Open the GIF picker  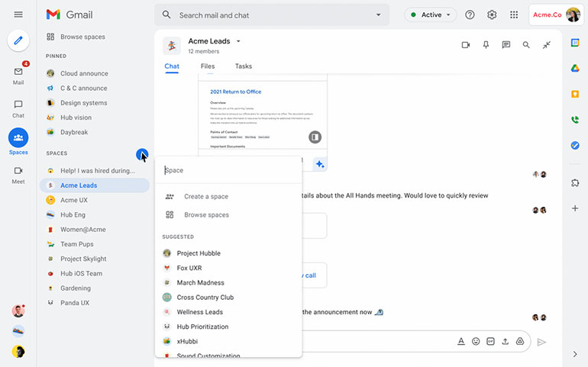click(x=490, y=342)
